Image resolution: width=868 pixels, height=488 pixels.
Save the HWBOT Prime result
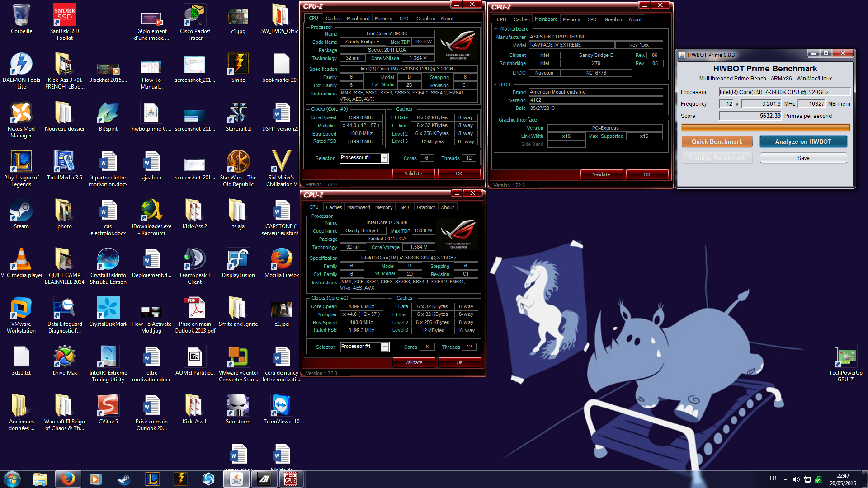(803, 158)
